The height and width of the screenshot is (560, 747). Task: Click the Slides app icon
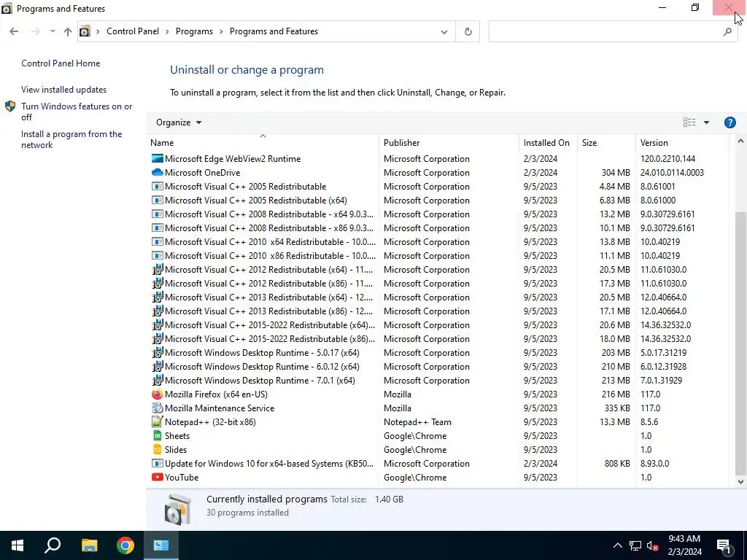(x=158, y=449)
